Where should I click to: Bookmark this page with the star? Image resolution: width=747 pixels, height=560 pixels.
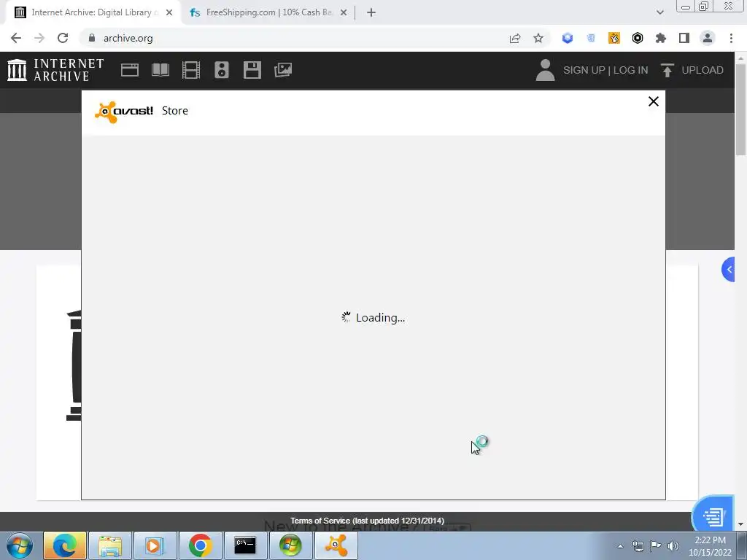click(x=538, y=38)
